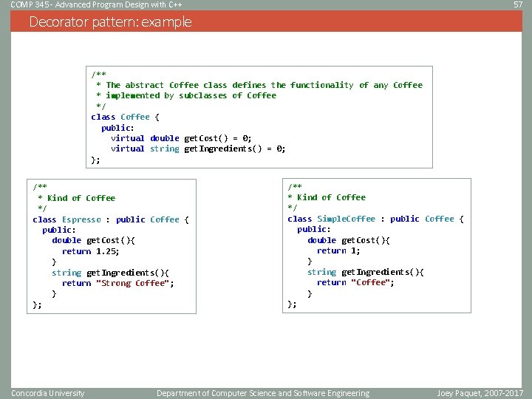The height and width of the screenshot is (399, 532).
Task: Click 'double getCost(){' in the Espresso class
Action: (93, 241)
